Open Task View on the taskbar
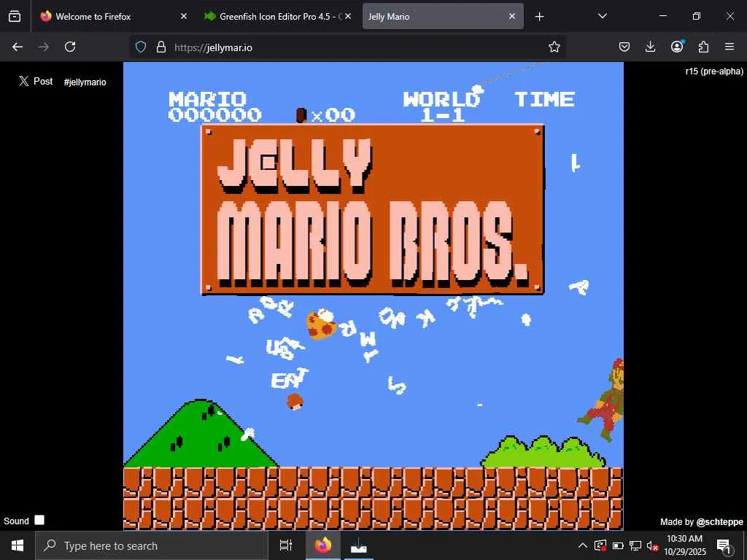747x560 pixels. tap(285, 545)
